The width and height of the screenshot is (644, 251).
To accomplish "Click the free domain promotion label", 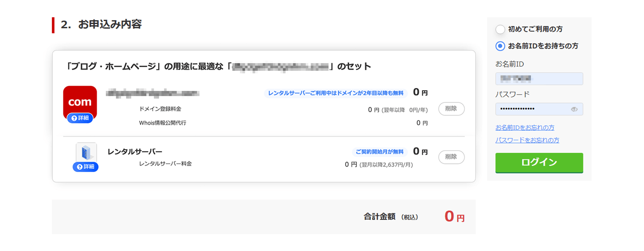I will [x=335, y=93].
